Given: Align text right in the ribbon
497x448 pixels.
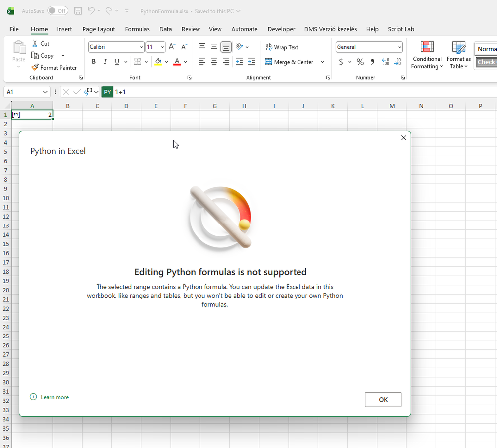Looking at the screenshot, I should pos(226,62).
